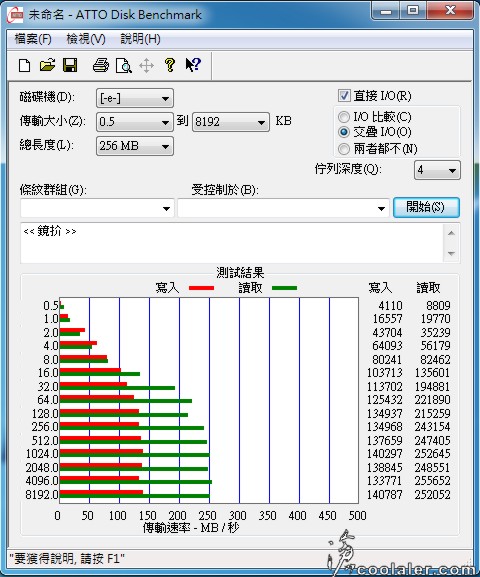Open About via yellow question mark icon

coord(169,65)
